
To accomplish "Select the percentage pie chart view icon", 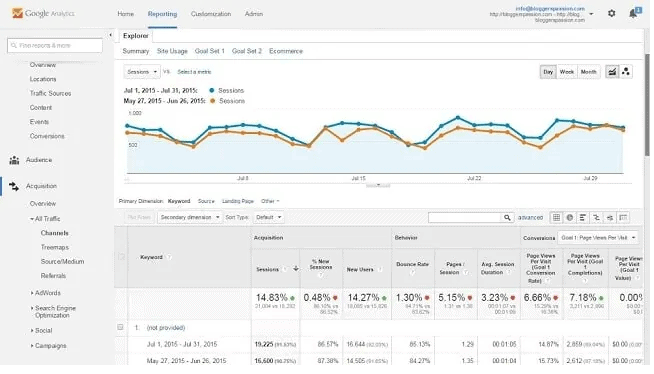I will pyautogui.click(x=570, y=217).
